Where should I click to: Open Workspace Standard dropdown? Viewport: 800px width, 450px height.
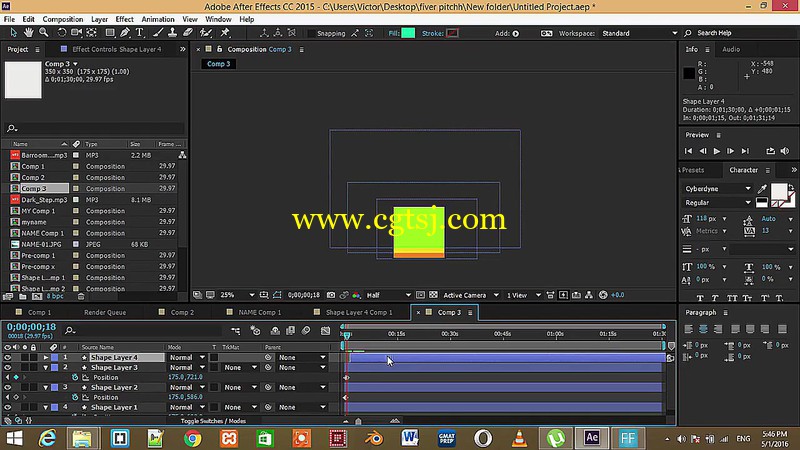(639, 33)
